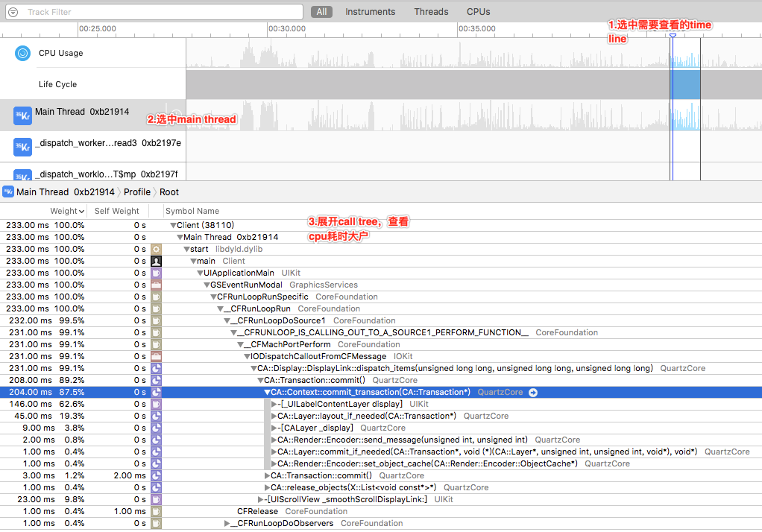
Task: Click QuartzCore icon in 208.00 ms Transaction::commit row
Action: pos(156,380)
